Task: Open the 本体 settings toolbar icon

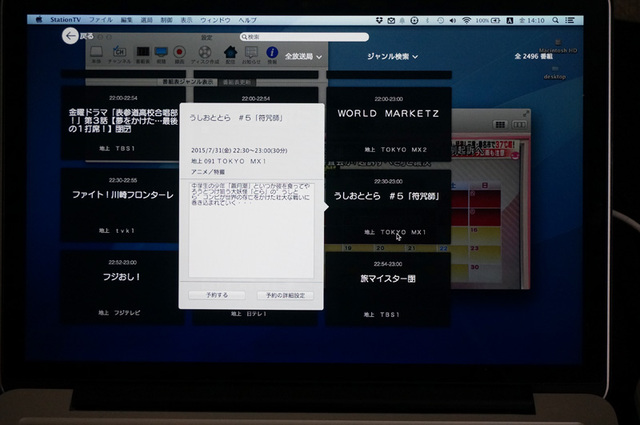Action: pyautogui.click(x=96, y=55)
